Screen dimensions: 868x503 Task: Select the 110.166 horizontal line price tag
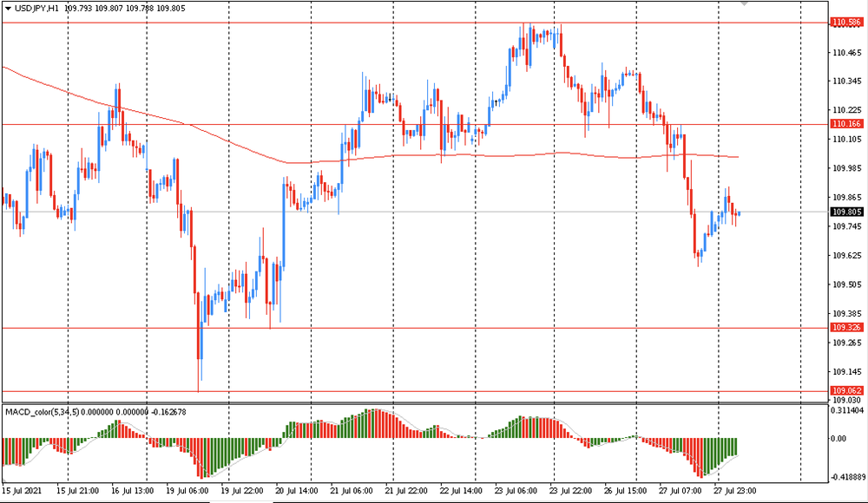tap(847, 124)
